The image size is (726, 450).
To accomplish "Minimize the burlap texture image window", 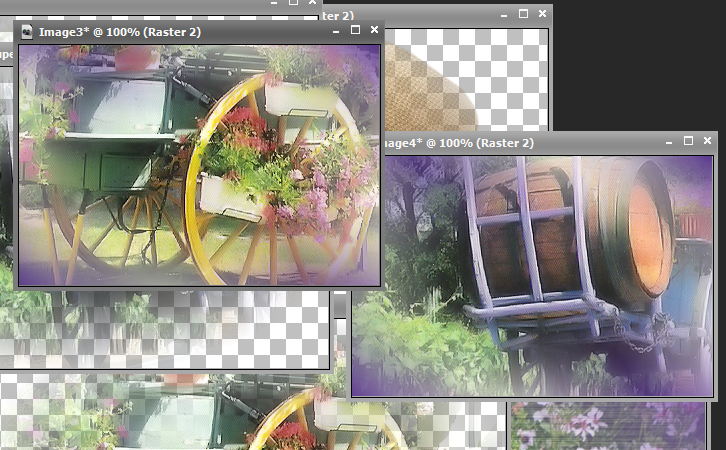I will point(504,15).
